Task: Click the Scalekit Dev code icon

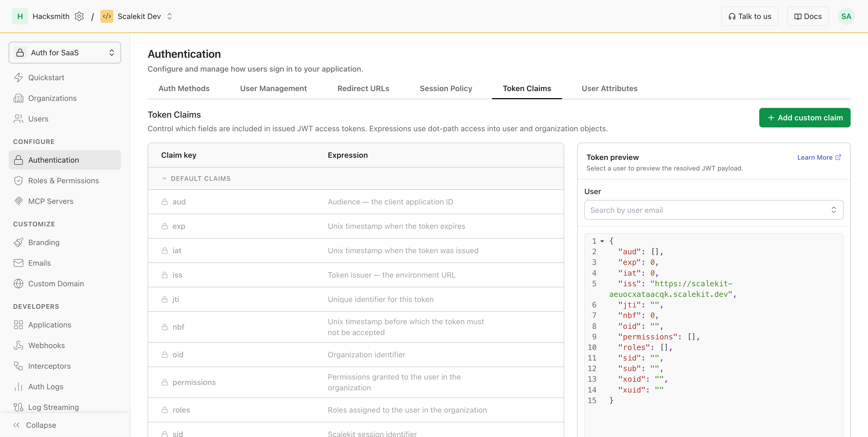Action: point(107,16)
